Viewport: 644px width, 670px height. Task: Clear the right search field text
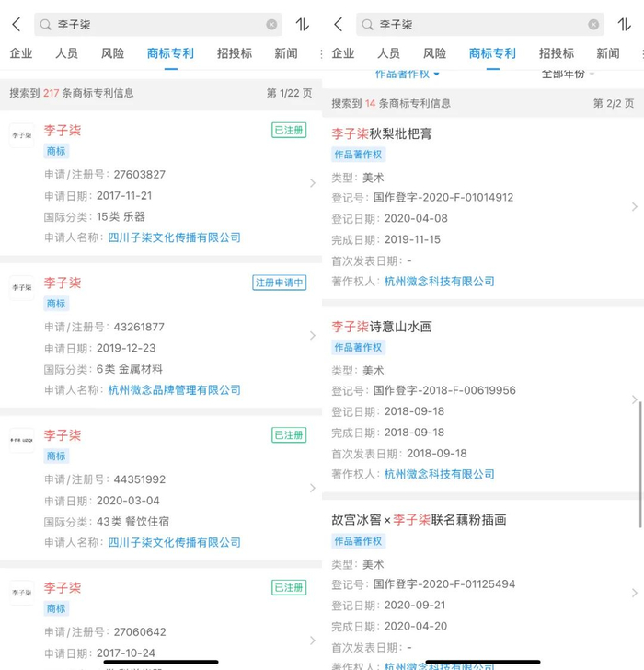pos(593,24)
